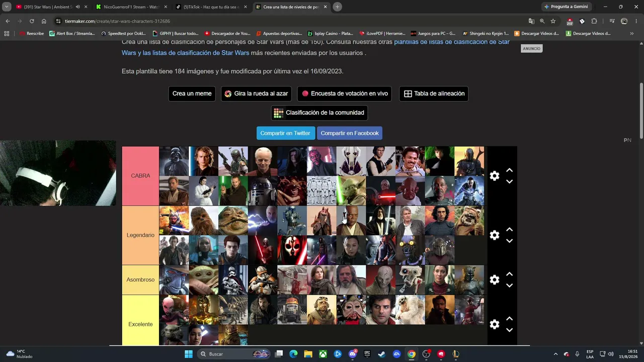Switch to the NicoGuerreroF1 Stream tab
Image resolution: width=644 pixels, height=362 pixels.
131,7
